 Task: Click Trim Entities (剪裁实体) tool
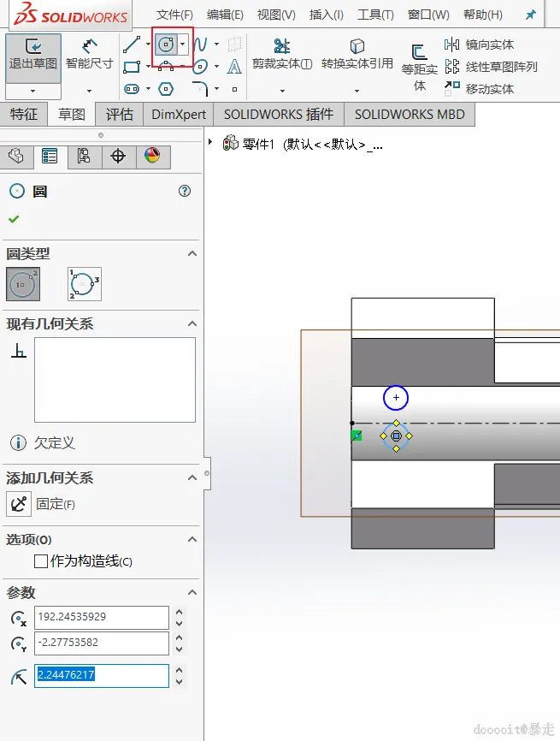tap(282, 55)
